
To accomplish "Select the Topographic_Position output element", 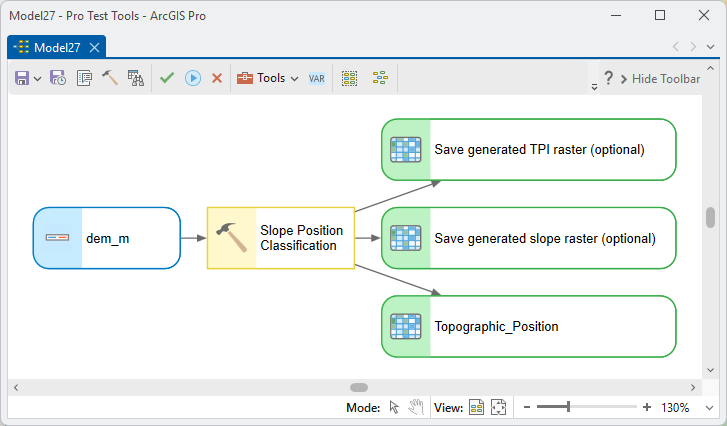I will [x=529, y=326].
